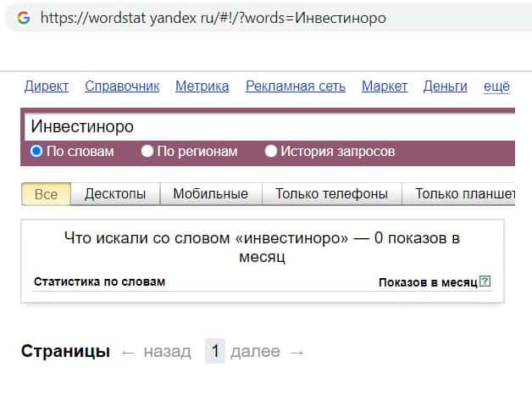Open the Деньги link
This screenshot has width=532, height=401.
[445, 86]
